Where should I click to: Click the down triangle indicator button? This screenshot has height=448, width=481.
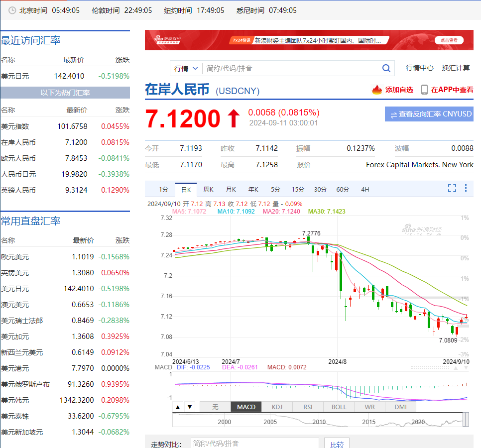(x=190, y=407)
